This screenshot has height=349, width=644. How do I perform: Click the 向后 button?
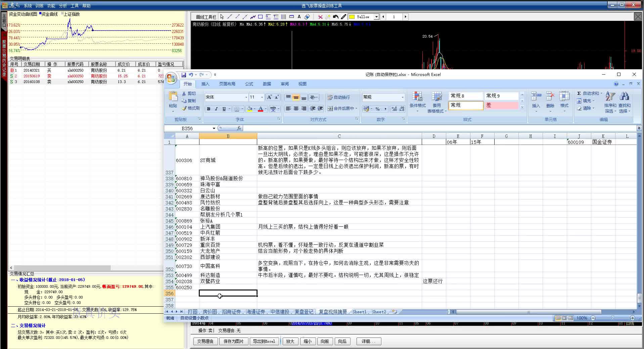(x=342, y=341)
